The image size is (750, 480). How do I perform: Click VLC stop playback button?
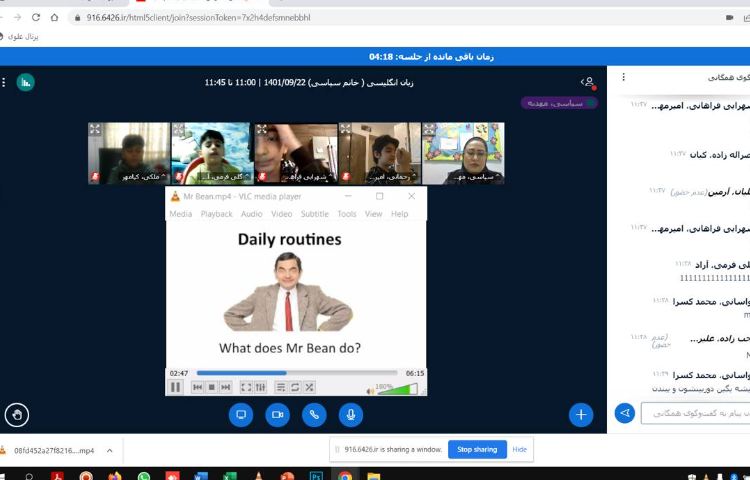coord(212,387)
